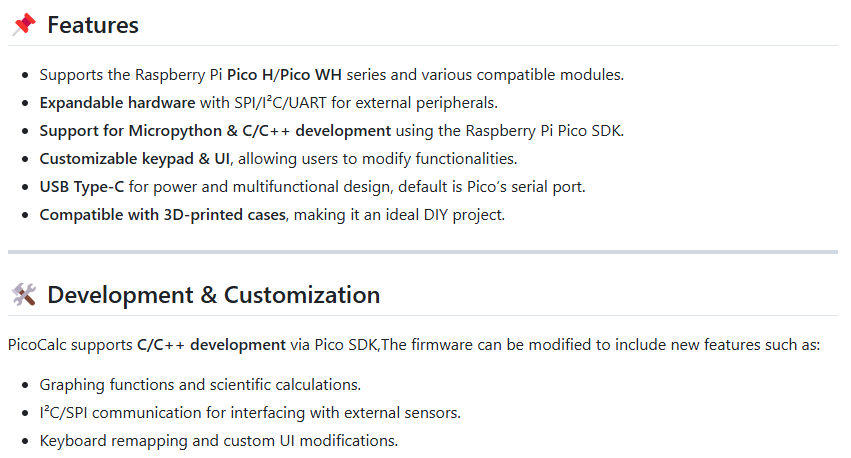Click the Features section heading
The height and width of the screenshot is (458, 851).
[x=93, y=25]
